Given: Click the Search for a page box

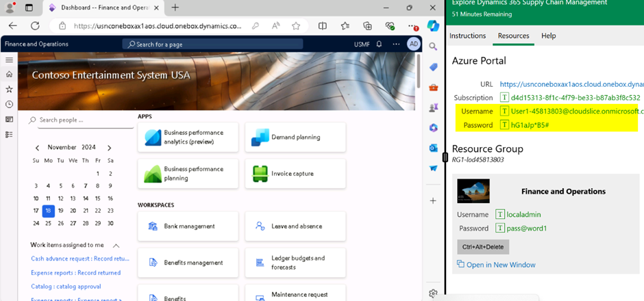Looking at the screenshot, I should (212, 44).
